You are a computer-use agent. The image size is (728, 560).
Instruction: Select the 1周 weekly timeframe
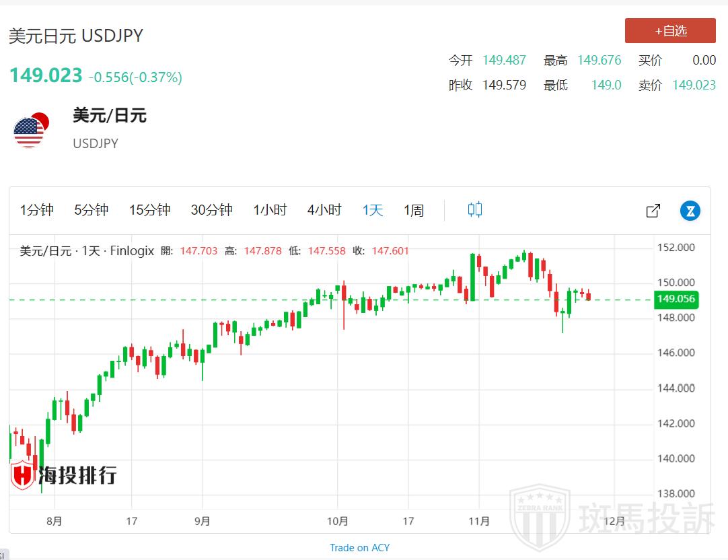[x=414, y=210]
